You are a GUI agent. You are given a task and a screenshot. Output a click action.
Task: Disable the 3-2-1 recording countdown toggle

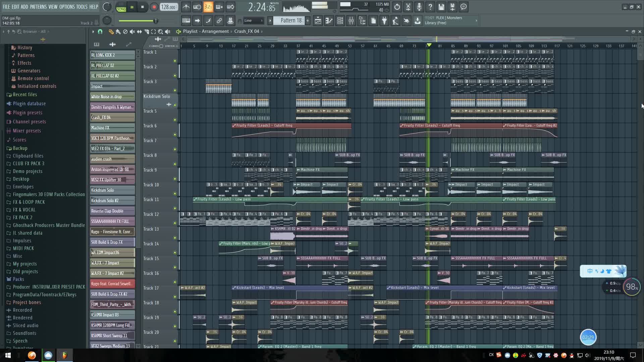pos(208,7)
